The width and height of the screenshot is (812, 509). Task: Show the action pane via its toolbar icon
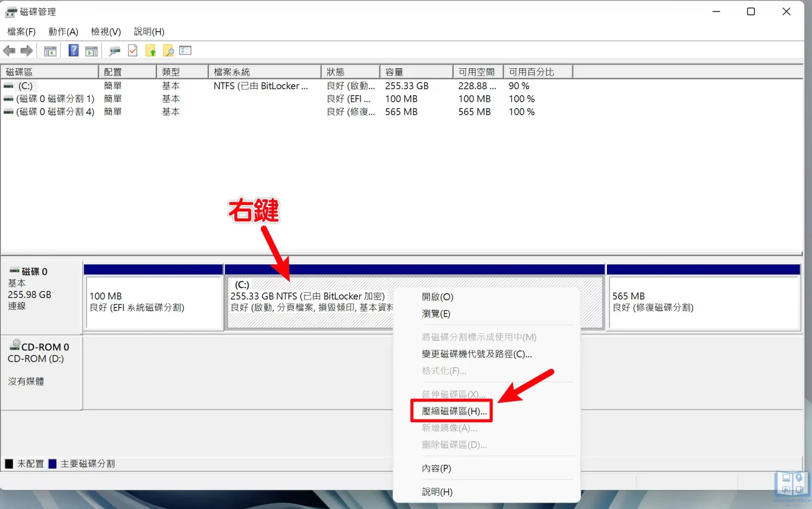pos(91,50)
